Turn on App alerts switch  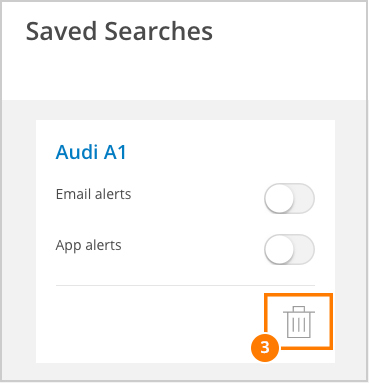[289, 249]
